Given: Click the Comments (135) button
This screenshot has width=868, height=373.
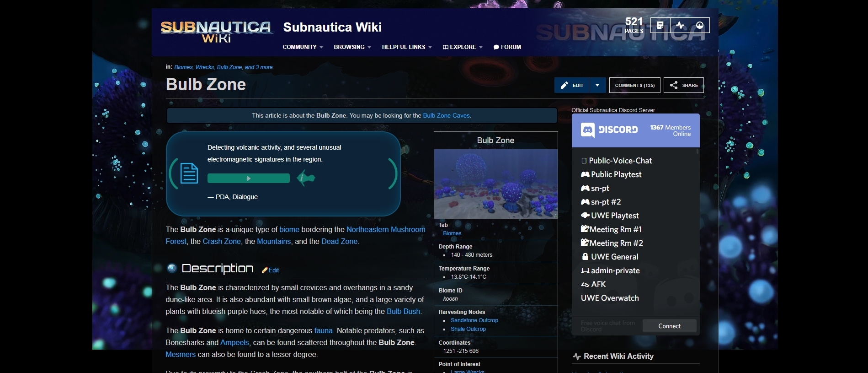Looking at the screenshot, I should (635, 85).
